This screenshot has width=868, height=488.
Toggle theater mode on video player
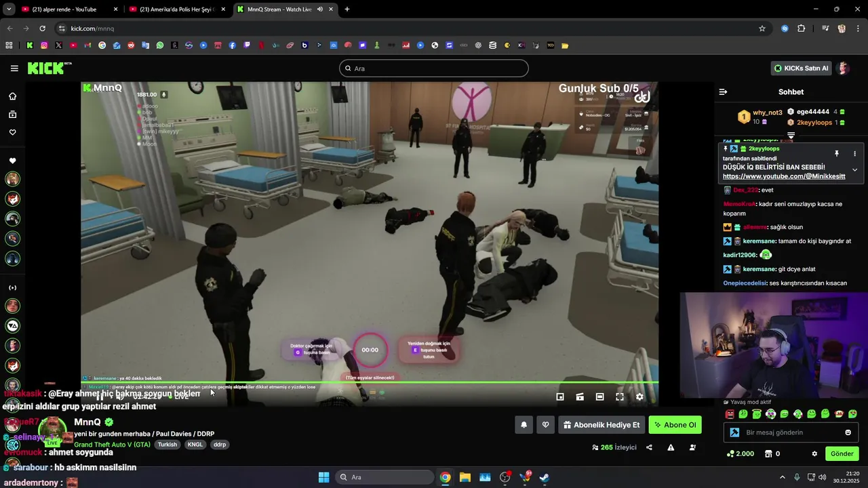coord(599,396)
